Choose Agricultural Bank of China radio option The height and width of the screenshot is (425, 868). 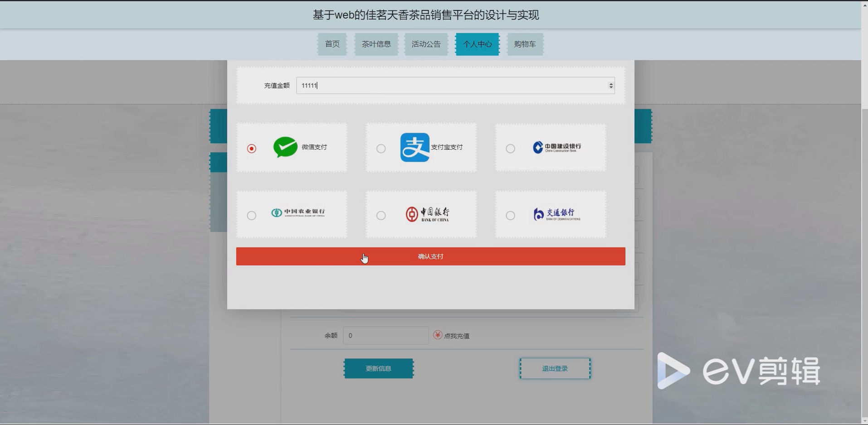(x=252, y=216)
